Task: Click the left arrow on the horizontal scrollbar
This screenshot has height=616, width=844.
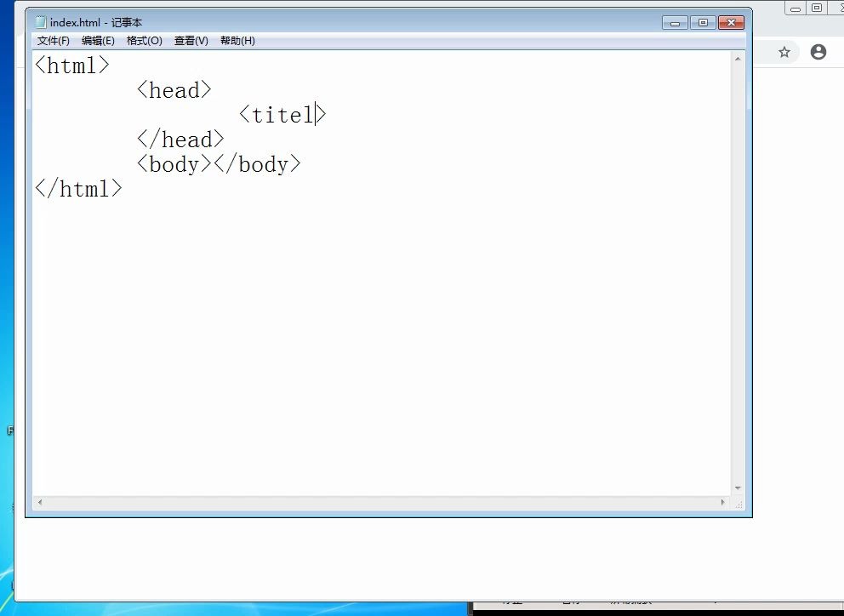Action: [38, 503]
